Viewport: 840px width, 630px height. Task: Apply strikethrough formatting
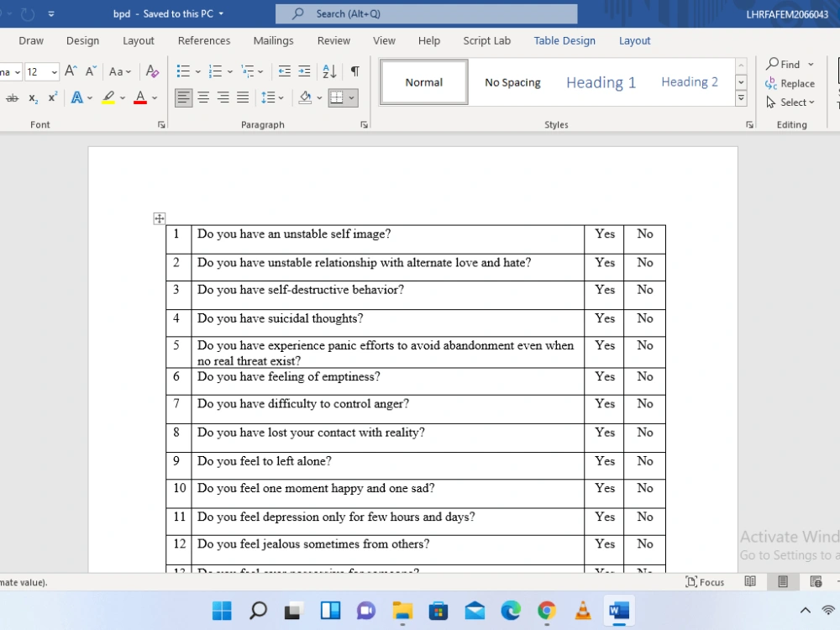pyautogui.click(x=12, y=98)
